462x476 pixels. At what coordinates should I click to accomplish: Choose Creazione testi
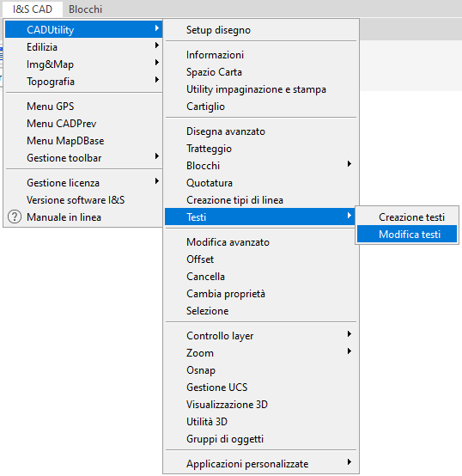coord(407,217)
